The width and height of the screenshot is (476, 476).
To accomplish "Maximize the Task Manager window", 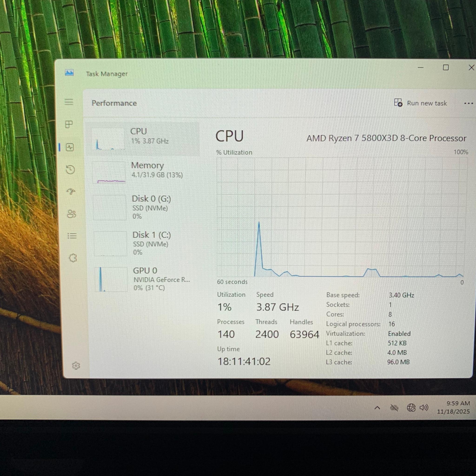I will (x=446, y=67).
